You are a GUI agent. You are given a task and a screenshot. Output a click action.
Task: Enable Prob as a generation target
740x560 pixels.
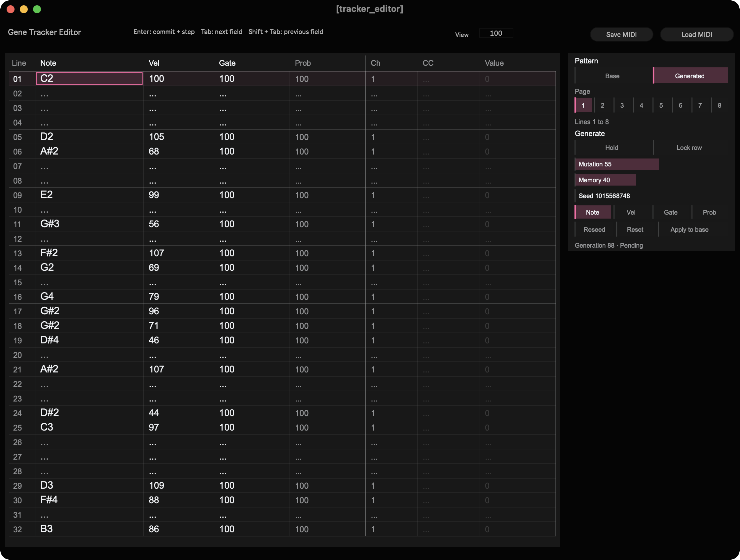(709, 212)
